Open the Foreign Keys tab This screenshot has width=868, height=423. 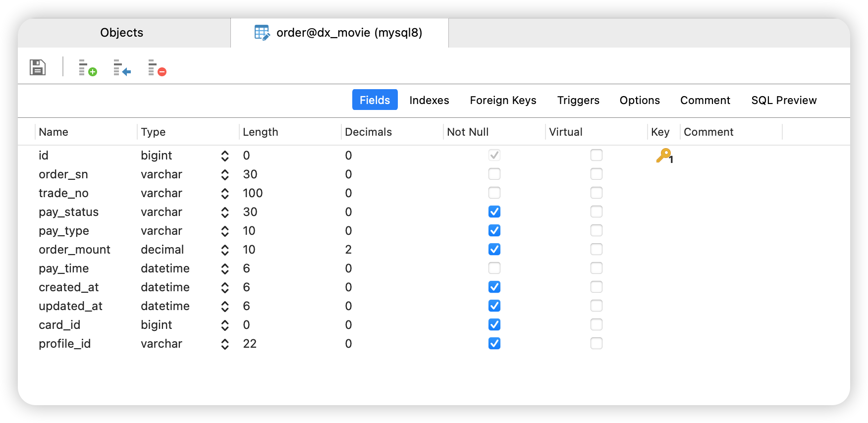pyautogui.click(x=503, y=100)
